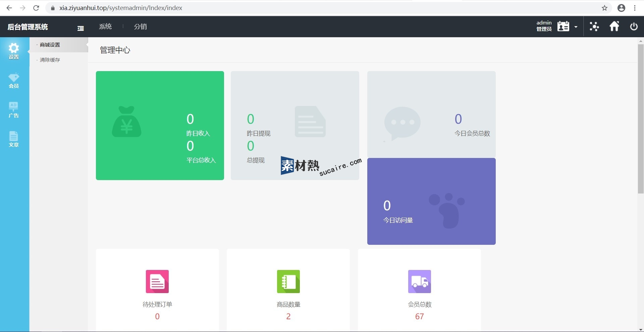Viewport: 644px width, 332px height.
Task: Bookmark this page with the star icon
Action: [604, 8]
